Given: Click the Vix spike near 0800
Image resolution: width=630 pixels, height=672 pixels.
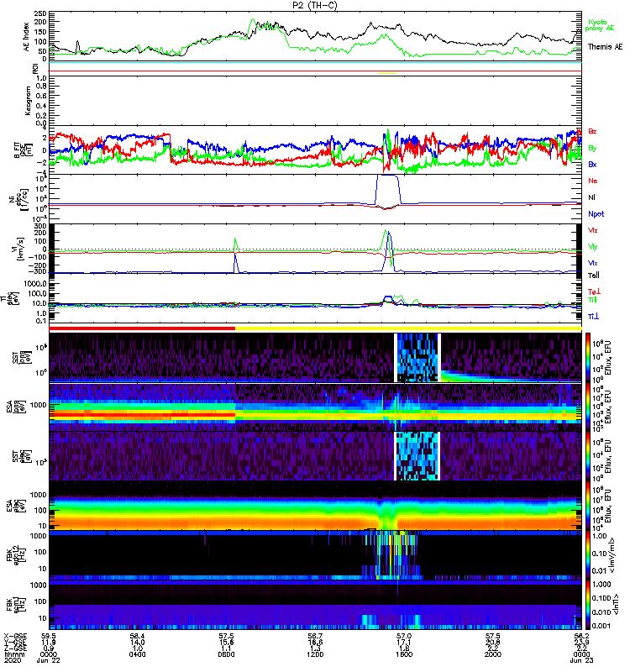Looking at the screenshot, I should coord(235,261).
